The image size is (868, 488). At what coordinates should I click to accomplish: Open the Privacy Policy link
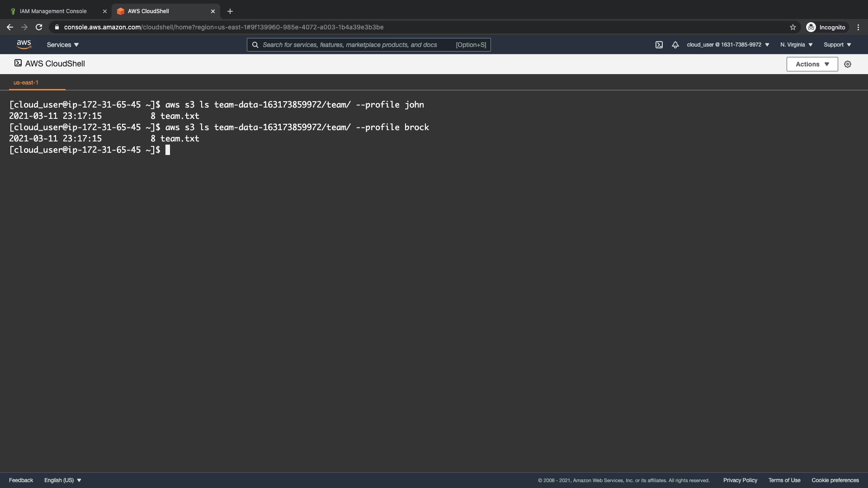point(740,480)
